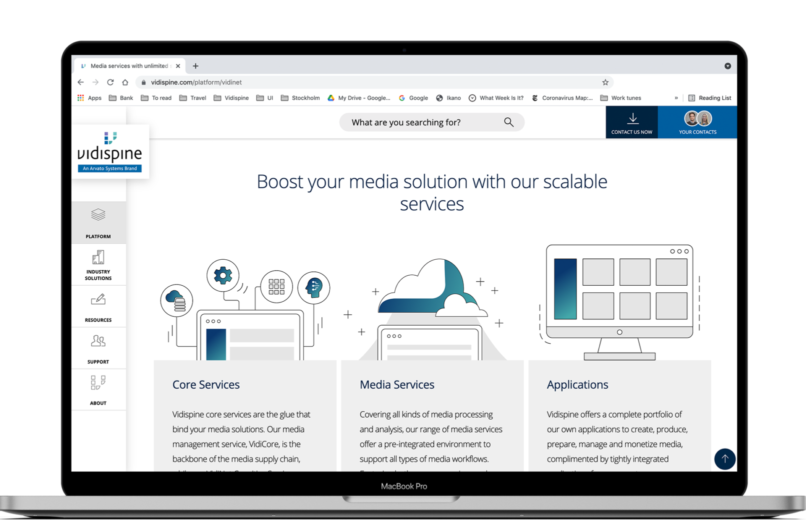Image resolution: width=806 pixels, height=532 pixels.
Task: Open a new browser tab
Action: (195, 66)
